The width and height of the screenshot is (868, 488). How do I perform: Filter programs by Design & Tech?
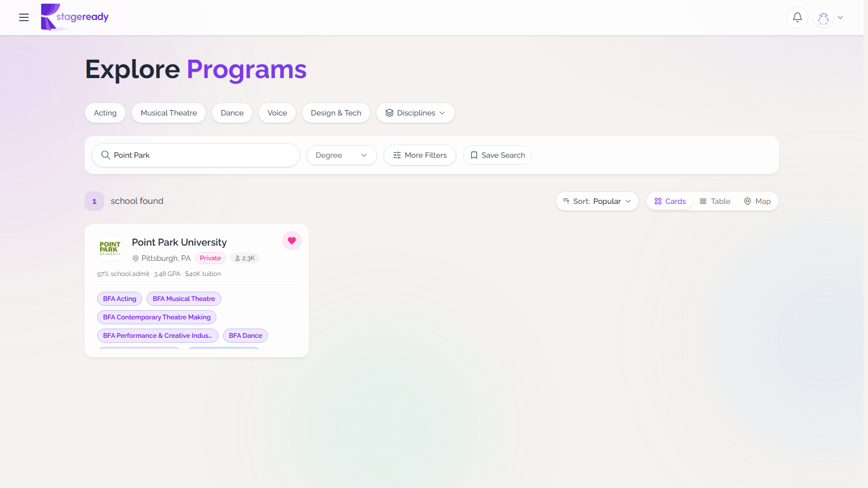pos(336,113)
